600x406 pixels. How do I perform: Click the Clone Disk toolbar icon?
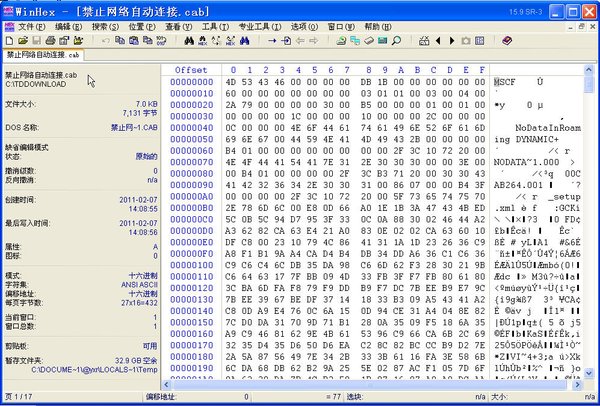(x=355, y=41)
